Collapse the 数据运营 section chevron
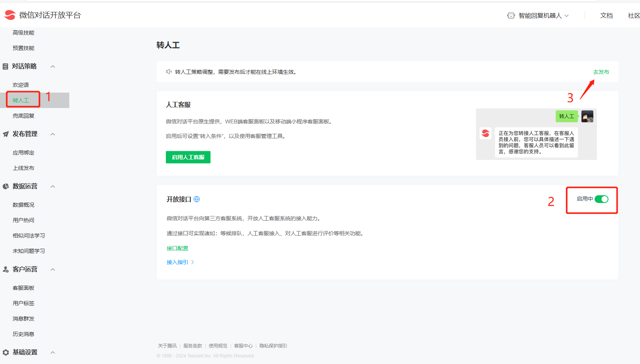 (53, 186)
